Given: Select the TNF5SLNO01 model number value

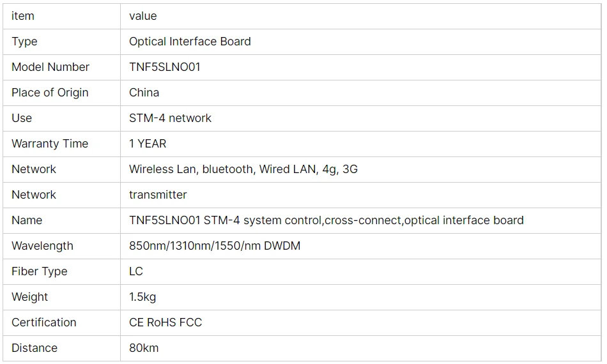Looking at the screenshot, I should point(165,67).
